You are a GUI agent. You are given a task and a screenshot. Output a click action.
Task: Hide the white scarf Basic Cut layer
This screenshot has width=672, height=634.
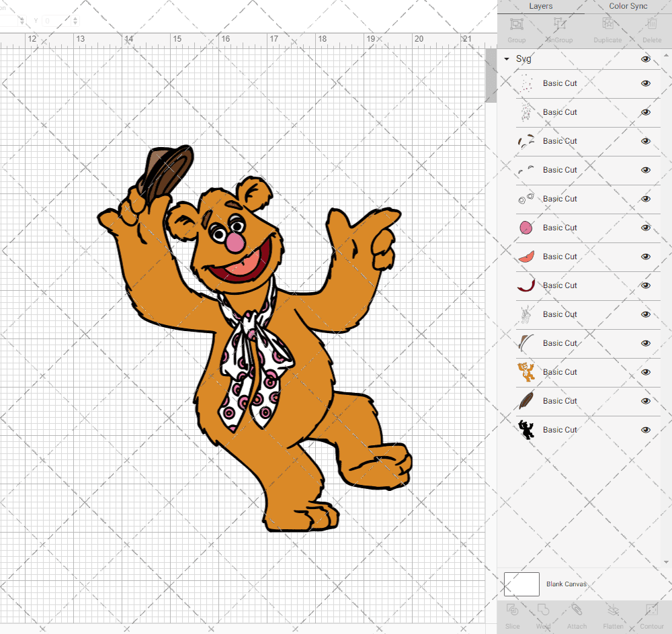[646, 314]
